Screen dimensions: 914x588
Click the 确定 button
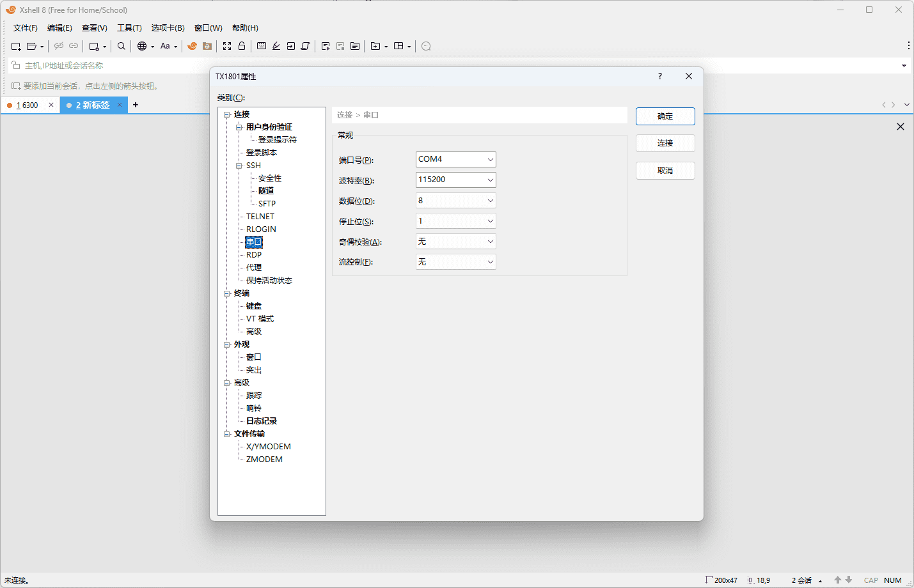[665, 116]
